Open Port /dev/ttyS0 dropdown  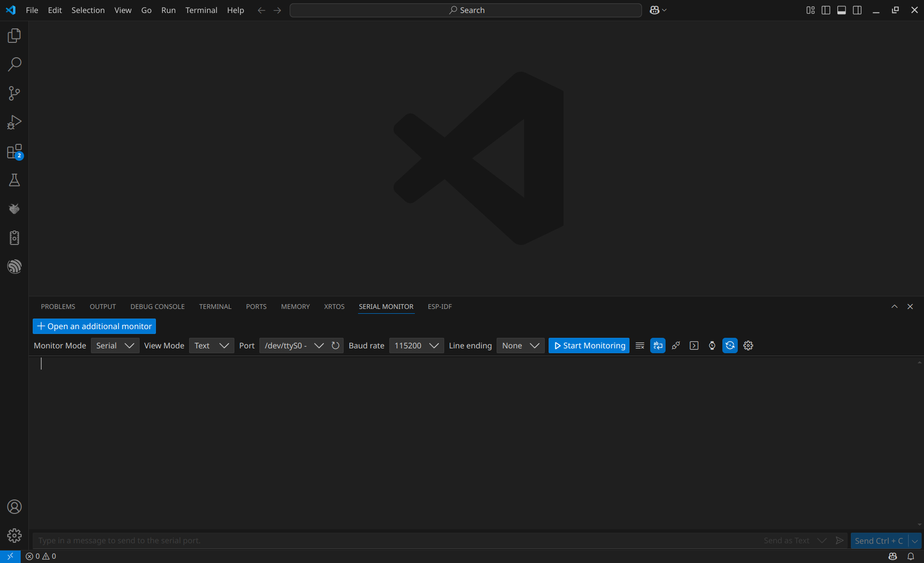click(x=293, y=345)
